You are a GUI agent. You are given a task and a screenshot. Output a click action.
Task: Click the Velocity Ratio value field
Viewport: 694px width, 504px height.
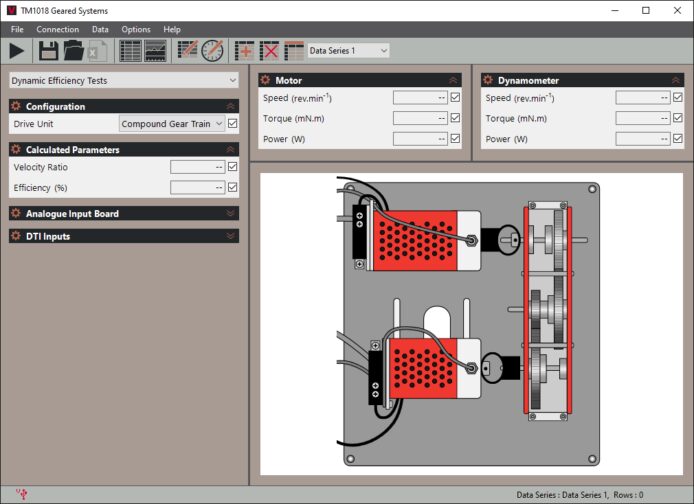pos(198,167)
